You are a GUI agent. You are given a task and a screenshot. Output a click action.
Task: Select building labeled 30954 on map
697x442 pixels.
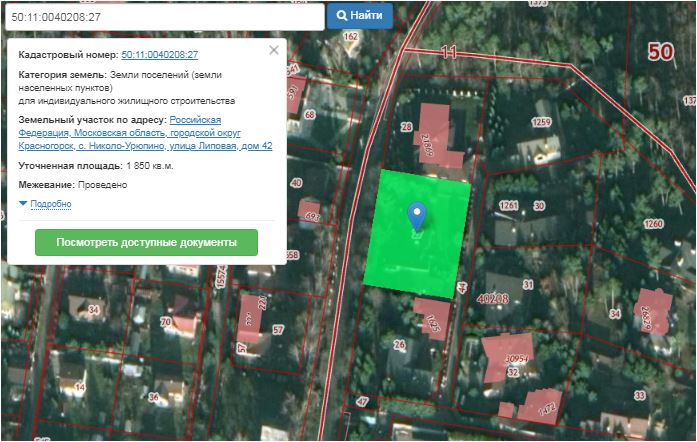516,359
